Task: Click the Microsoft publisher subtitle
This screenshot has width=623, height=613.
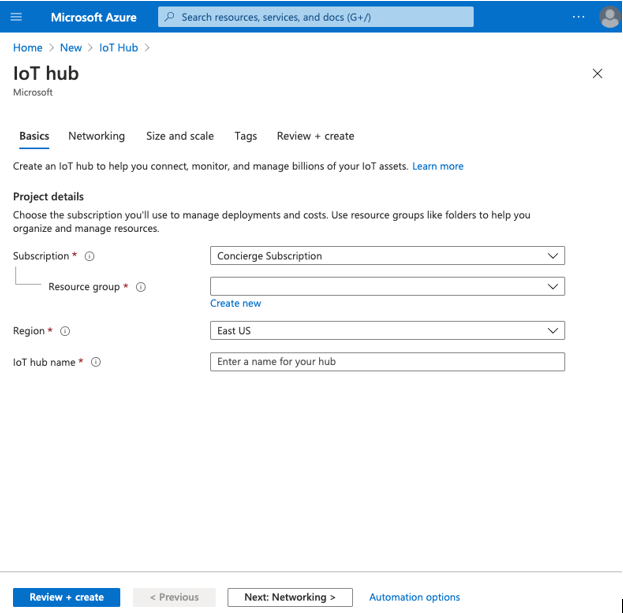Action: click(x=33, y=92)
